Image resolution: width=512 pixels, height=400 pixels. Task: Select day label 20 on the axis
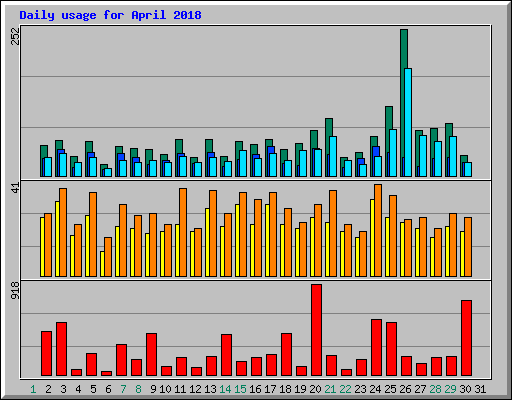tap(315, 389)
